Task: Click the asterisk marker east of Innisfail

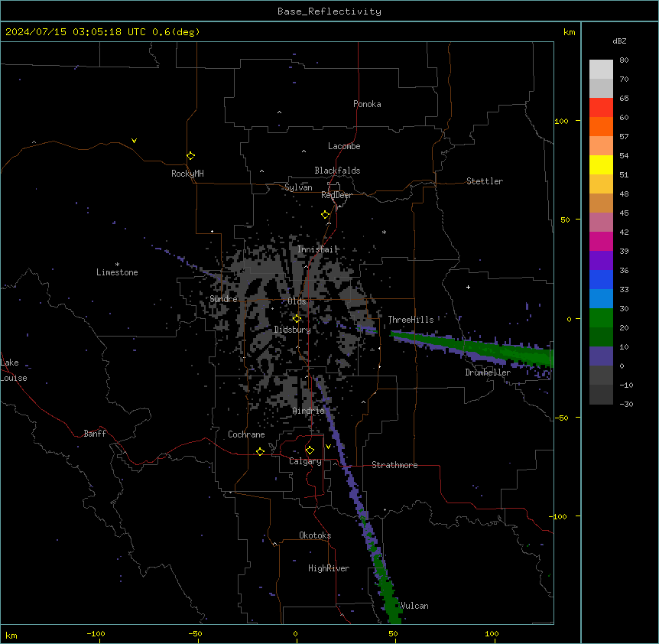Action: [x=384, y=232]
